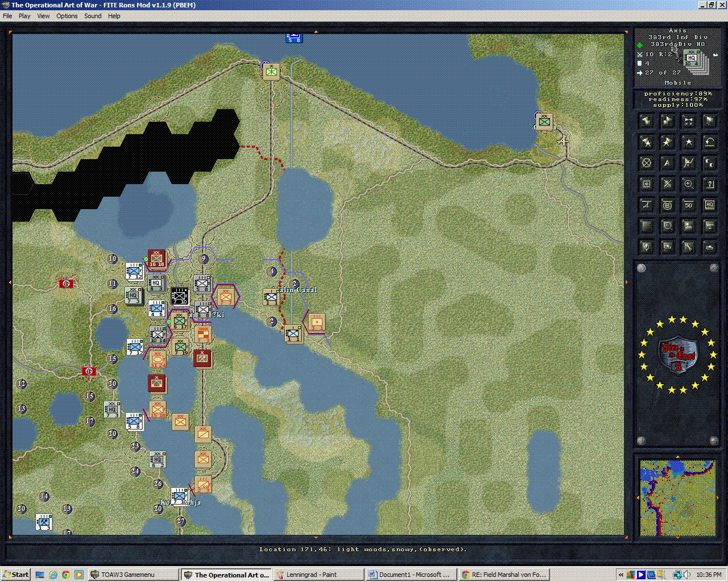Image resolution: width=728 pixels, height=582 pixels.
Task: Undo the last unit move
Action: click(709, 142)
